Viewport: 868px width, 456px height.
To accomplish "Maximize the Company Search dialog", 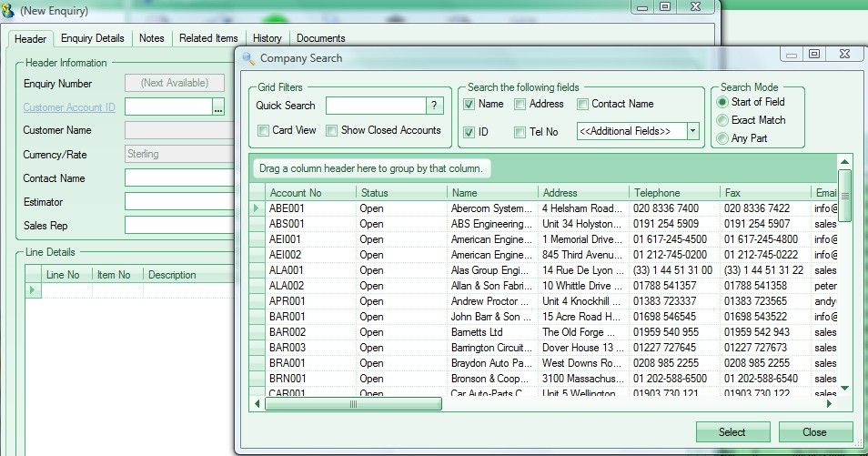I will click(814, 55).
